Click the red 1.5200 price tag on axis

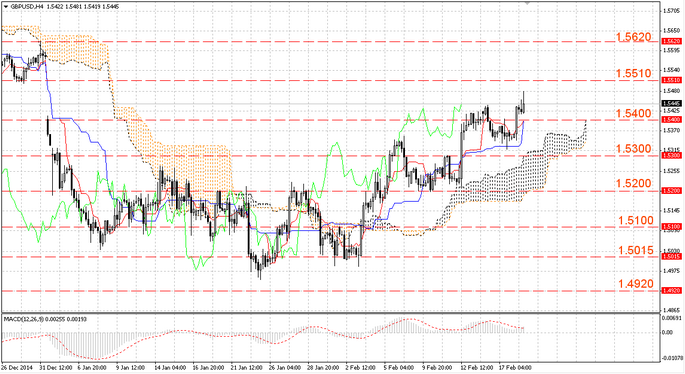click(671, 190)
